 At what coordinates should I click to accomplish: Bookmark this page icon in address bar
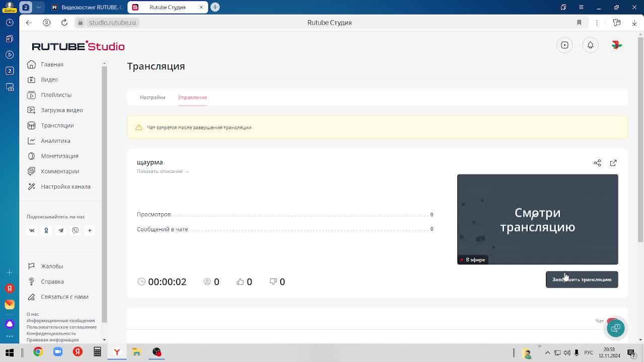pyautogui.click(x=579, y=23)
